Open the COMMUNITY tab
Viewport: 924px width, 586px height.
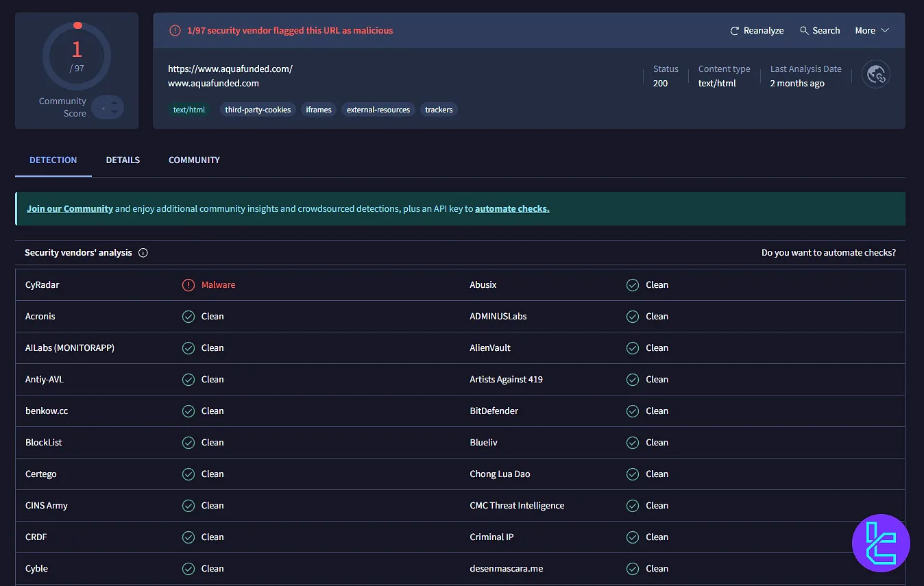point(194,160)
